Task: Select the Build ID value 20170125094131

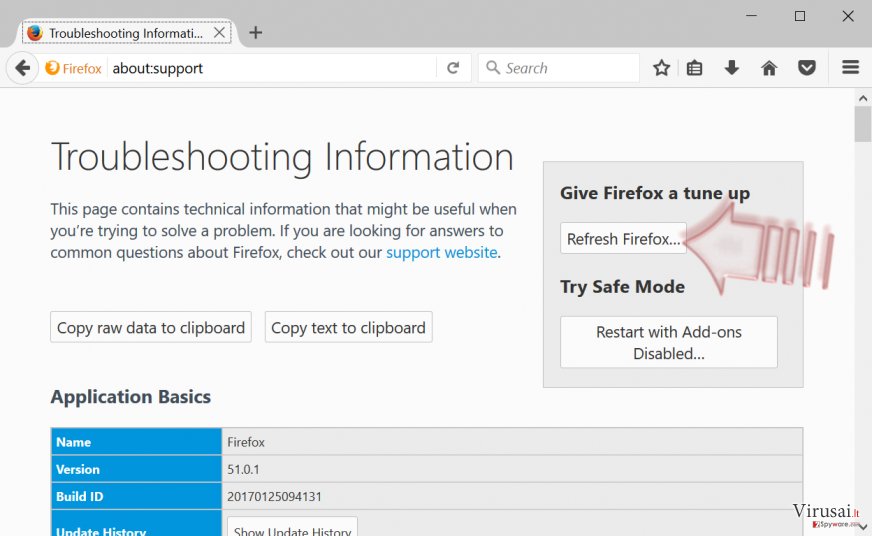Action: point(274,497)
